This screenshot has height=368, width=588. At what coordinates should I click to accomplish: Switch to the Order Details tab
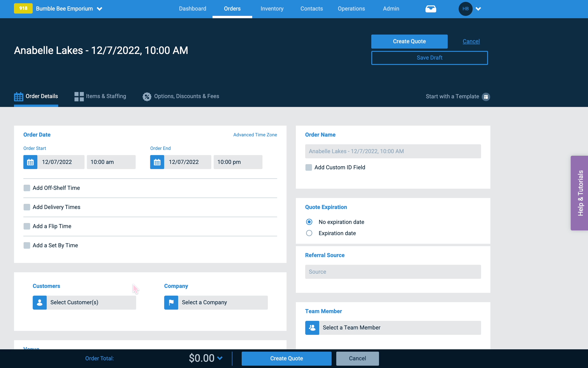pos(36,96)
